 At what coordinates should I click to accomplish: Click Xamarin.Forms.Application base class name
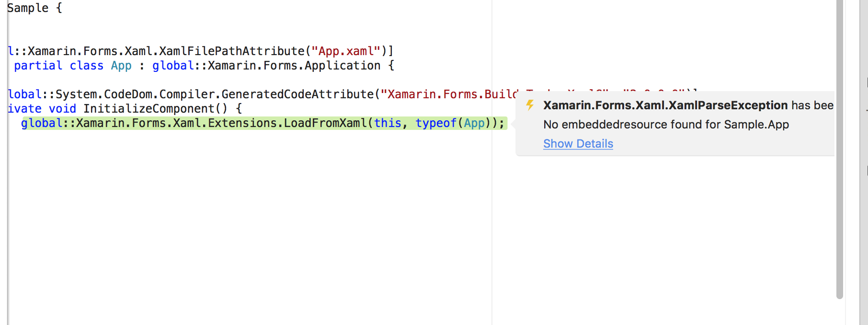294,66
